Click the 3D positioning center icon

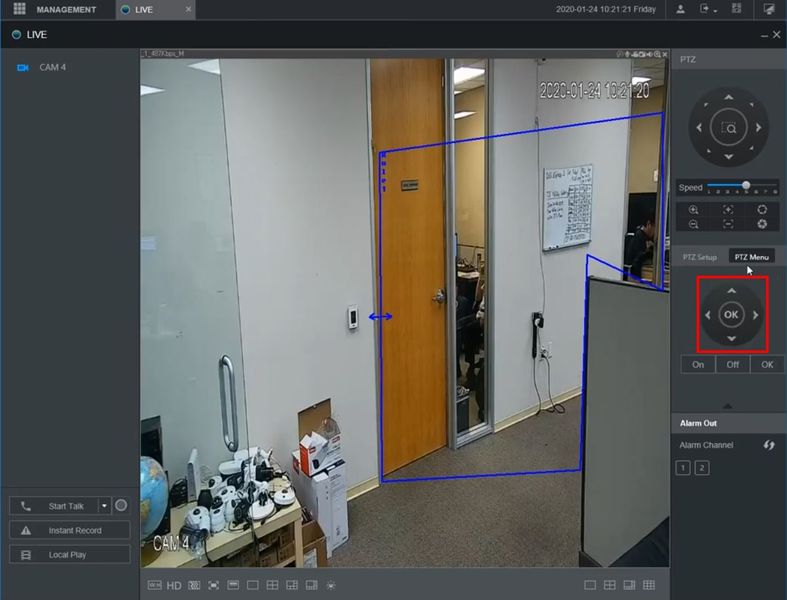[x=729, y=128]
